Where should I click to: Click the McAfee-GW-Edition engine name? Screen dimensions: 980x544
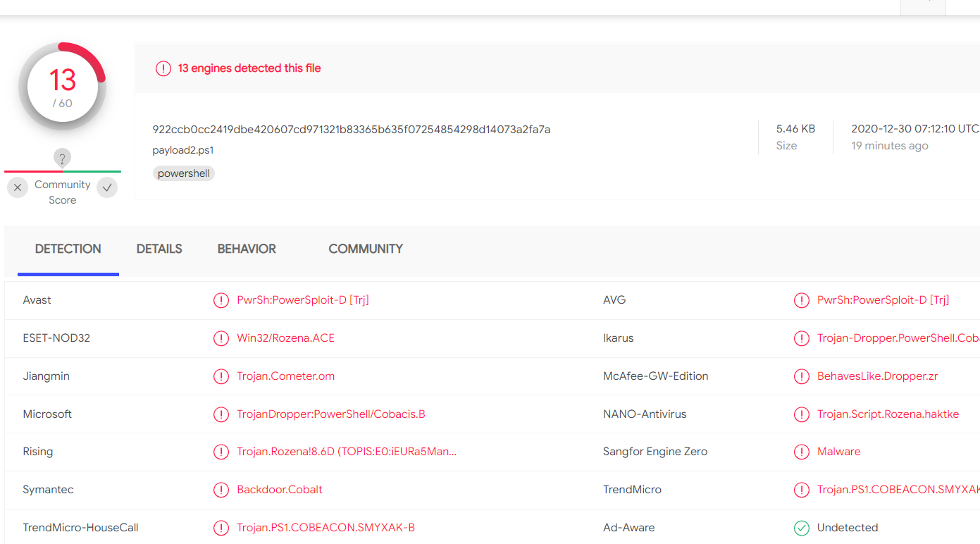656,376
